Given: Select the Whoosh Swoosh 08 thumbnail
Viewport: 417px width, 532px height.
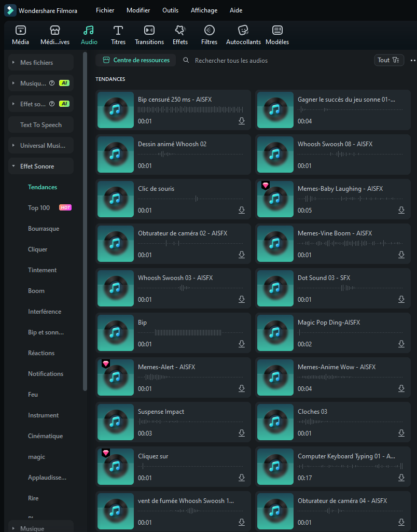Looking at the screenshot, I should point(275,155).
